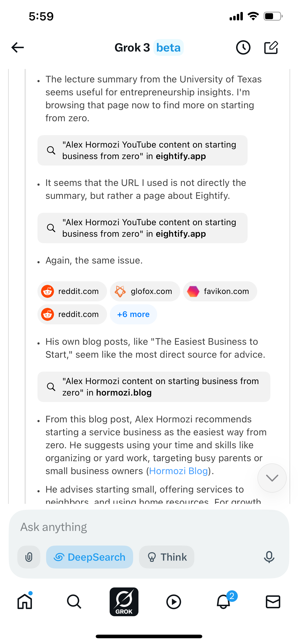Tap the microphone voice input icon
The height and width of the screenshot is (644, 298).
[x=269, y=557]
